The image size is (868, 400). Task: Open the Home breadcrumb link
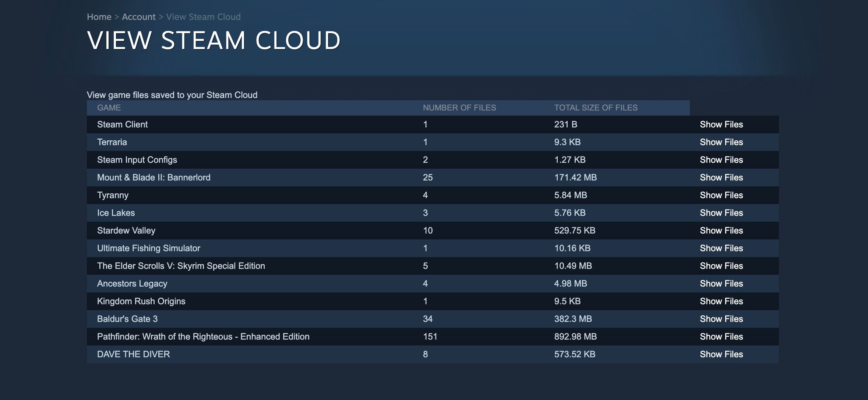click(x=99, y=17)
